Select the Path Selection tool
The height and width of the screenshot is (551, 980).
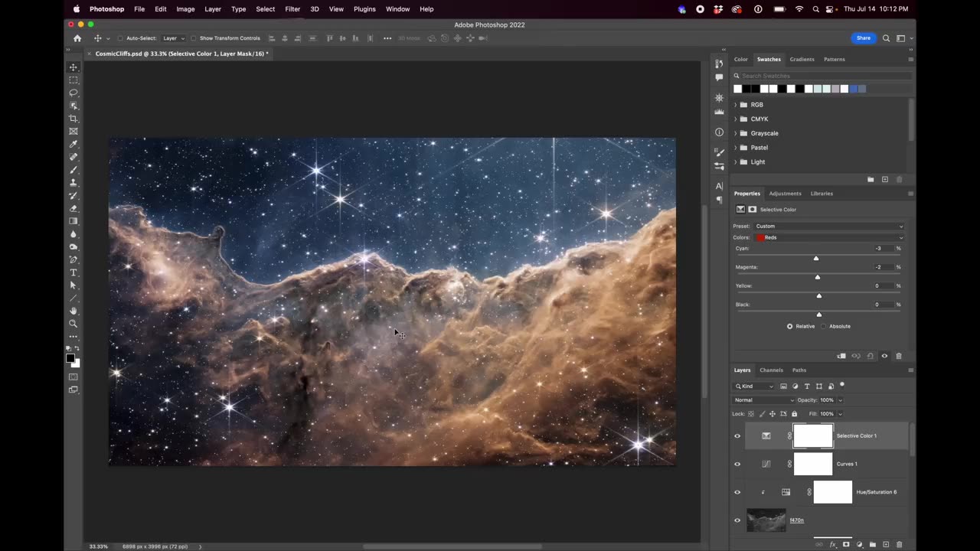tap(73, 285)
